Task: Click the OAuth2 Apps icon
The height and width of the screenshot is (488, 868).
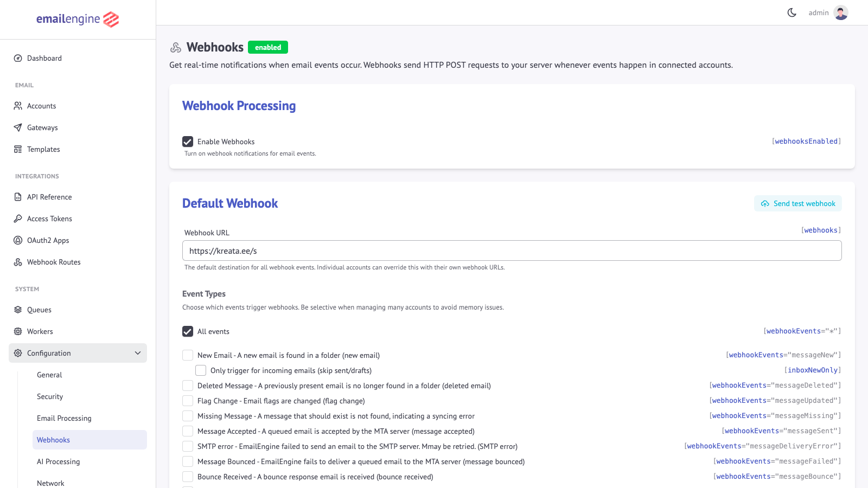Action: point(18,240)
